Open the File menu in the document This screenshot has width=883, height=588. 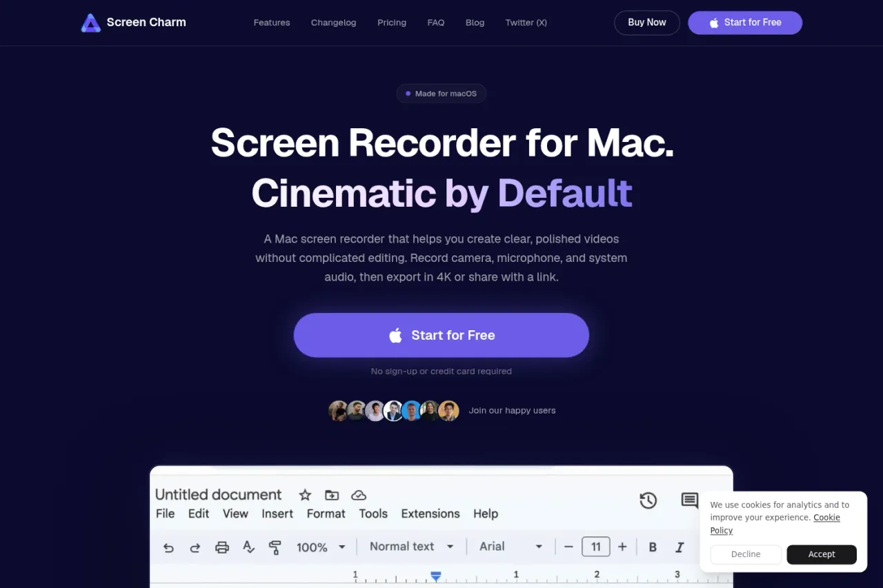tap(165, 514)
